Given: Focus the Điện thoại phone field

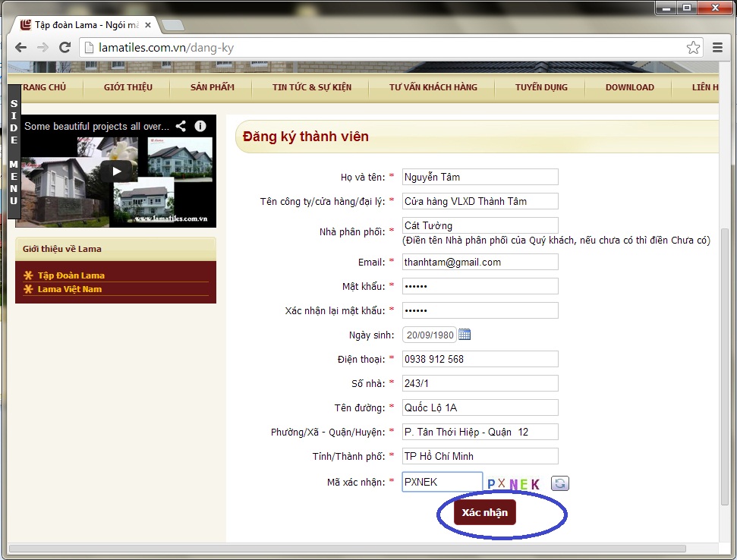Looking at the screenshot, I should click(x=480, y=359).
